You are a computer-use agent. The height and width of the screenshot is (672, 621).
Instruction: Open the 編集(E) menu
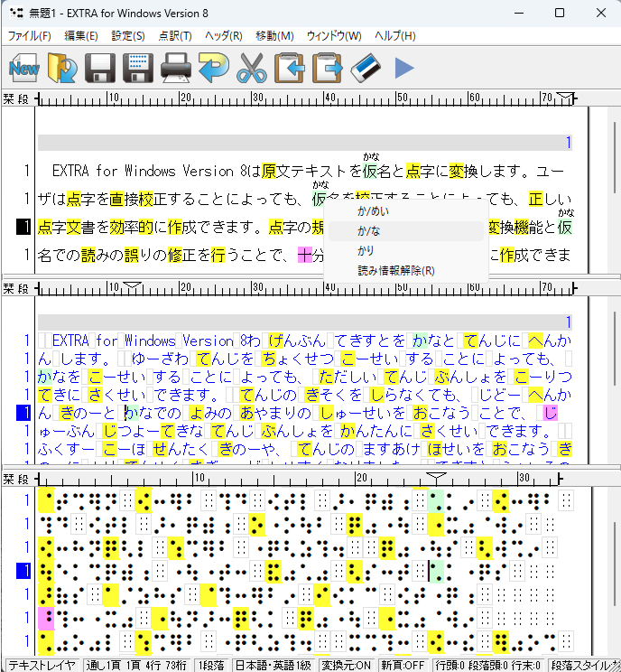[x=81, y=36]
